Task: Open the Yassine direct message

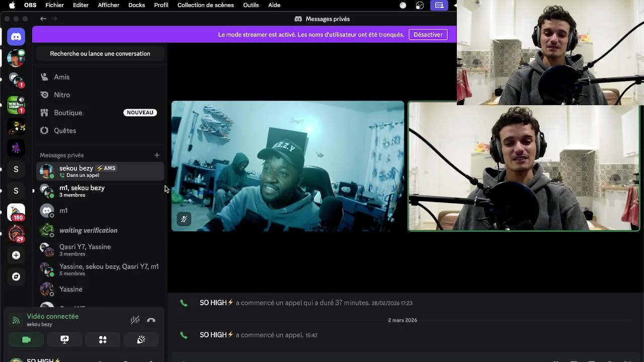Action: click(x=100, y=289)
